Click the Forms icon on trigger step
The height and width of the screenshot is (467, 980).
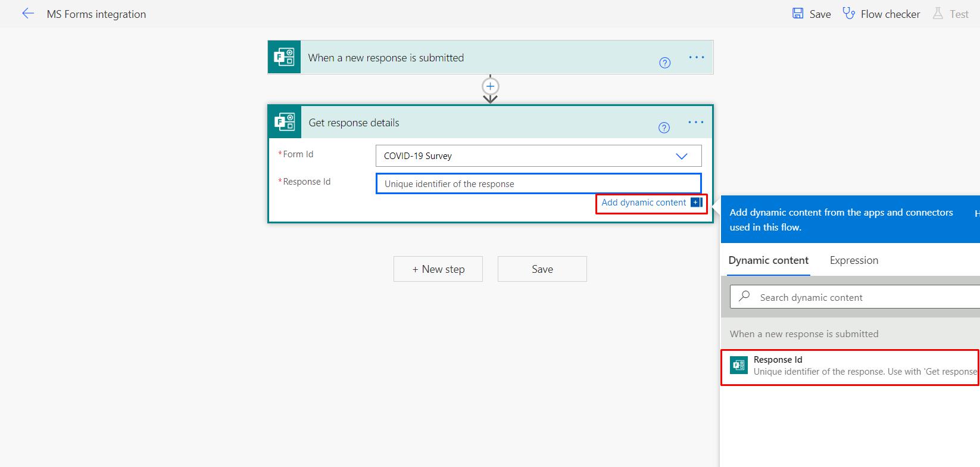point(284,57)
